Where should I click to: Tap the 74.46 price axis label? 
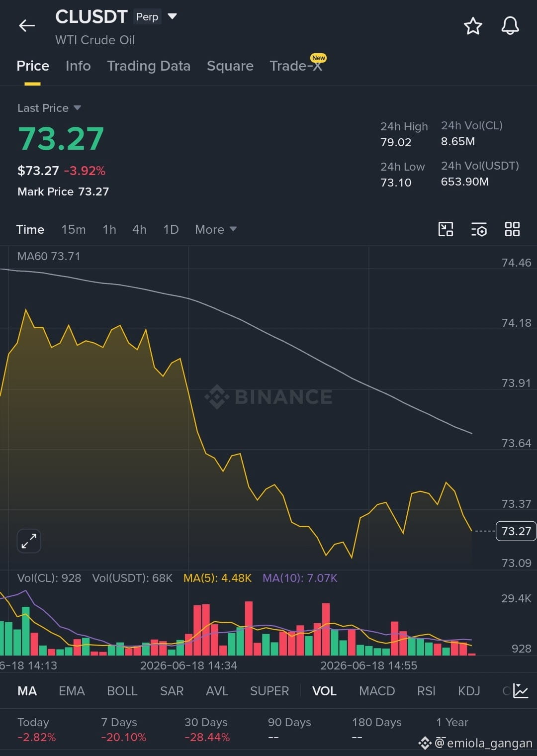[x=516, y=263]
